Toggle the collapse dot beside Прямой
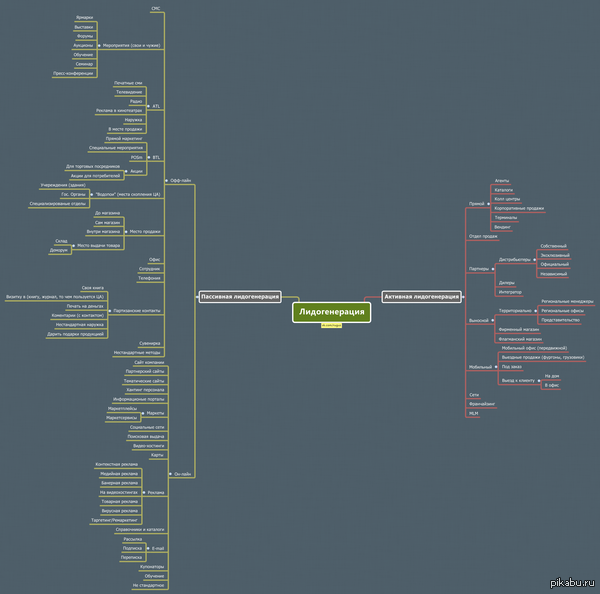The image size is (600, 594). point(488,204)
